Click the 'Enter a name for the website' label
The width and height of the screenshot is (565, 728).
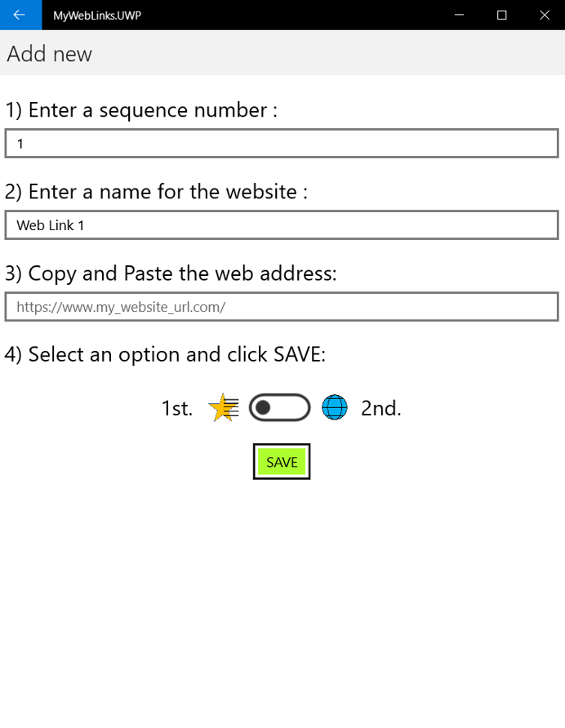156,192
